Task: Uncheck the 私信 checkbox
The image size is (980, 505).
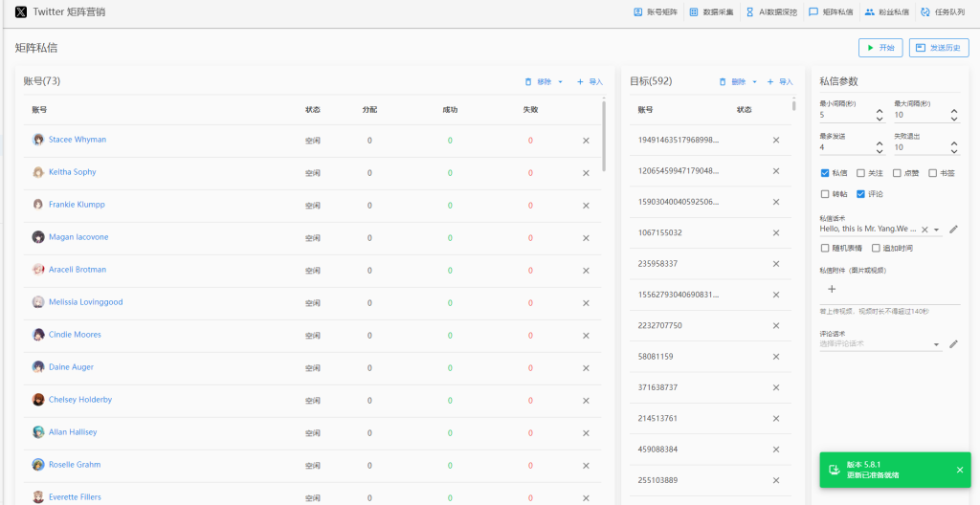Action: tap(825, 173)
